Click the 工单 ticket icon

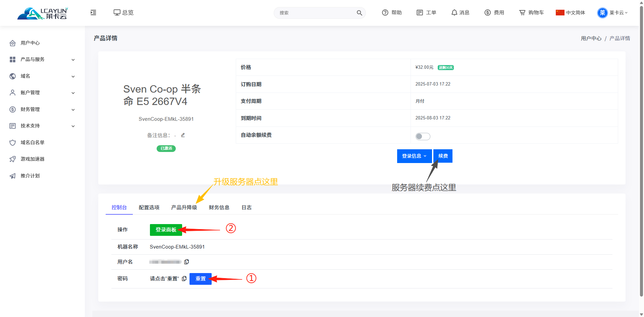[420, 12]
